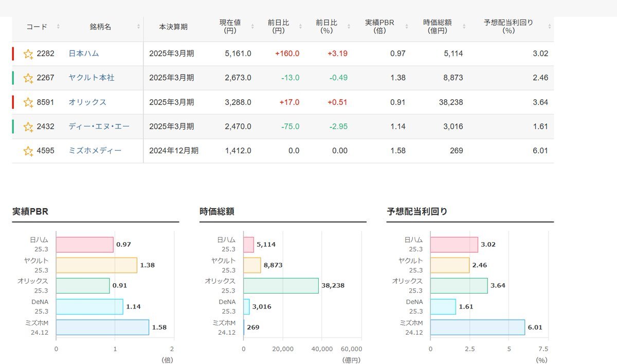Click the +0.51 percent change value
The height and width of the screenshot is (364, 617).
pos(337,102)
